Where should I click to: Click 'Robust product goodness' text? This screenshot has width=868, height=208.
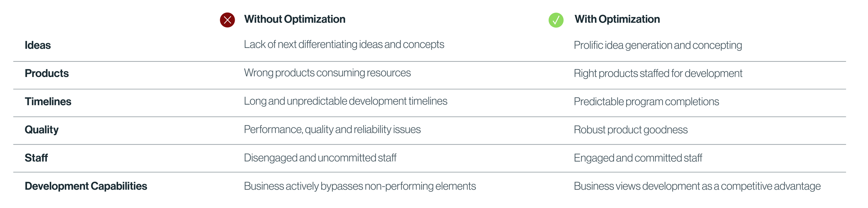coord(631,130)
